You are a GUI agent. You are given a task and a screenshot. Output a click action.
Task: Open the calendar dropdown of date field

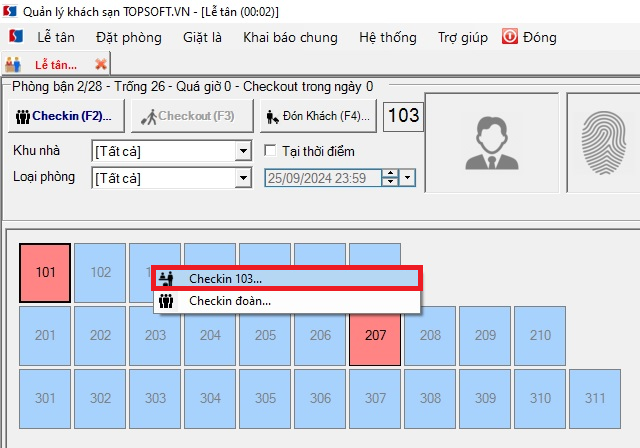407,178
